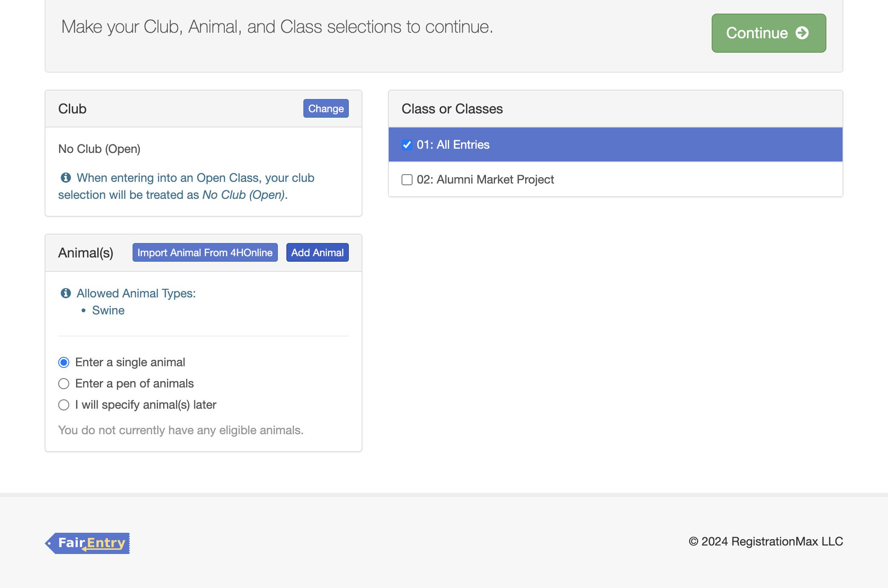Change the selected club
This screenshot has width=888, height=588.
click(x=326, y=108)
